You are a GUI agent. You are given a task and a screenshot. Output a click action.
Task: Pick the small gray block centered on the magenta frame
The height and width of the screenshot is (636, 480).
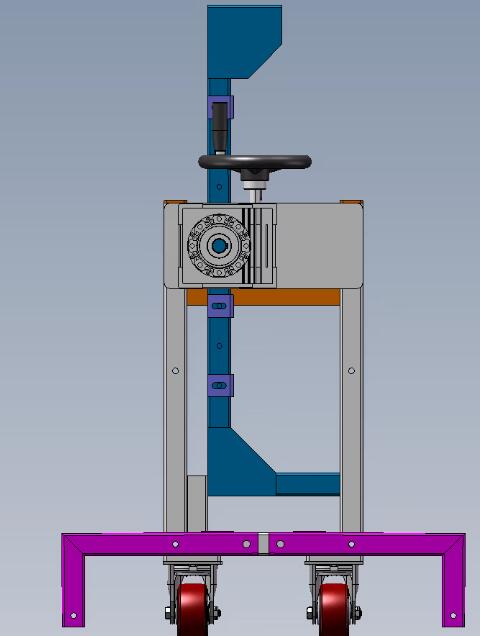click(x=263, y=544)
